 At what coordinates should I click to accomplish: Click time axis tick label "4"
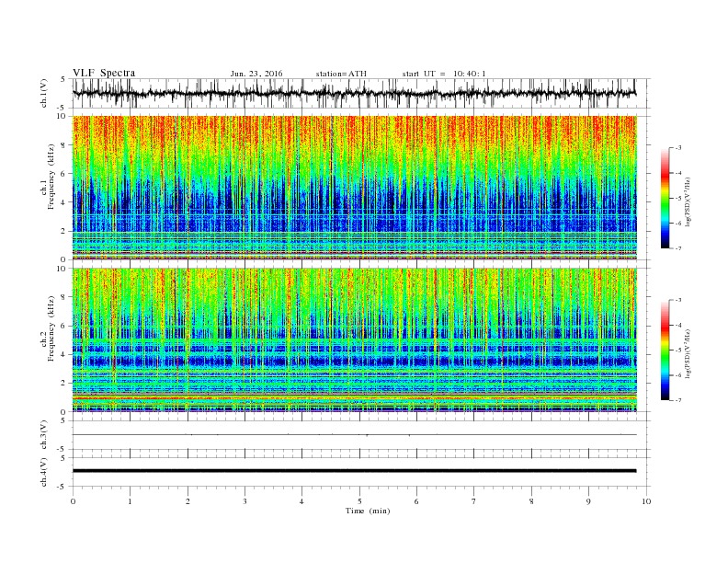[301, 501]
